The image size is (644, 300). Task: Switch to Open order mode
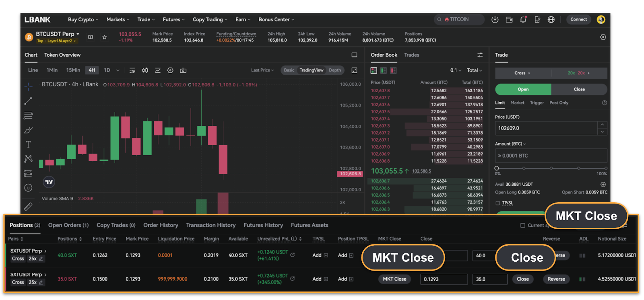[523, 89]
